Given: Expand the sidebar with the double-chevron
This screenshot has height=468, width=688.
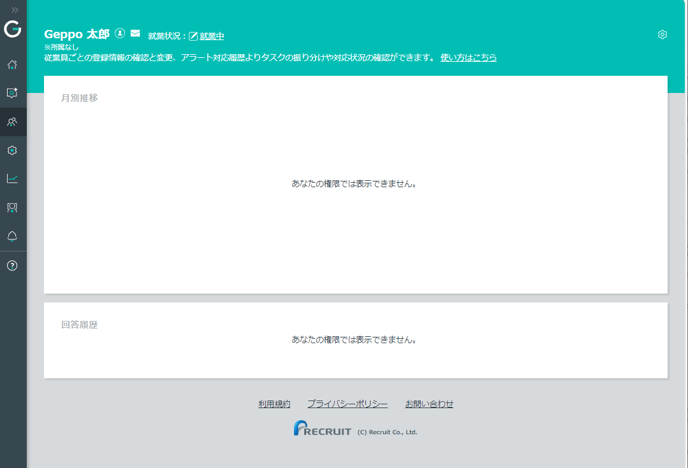Looking at the screenshot, I should point(15,10).
